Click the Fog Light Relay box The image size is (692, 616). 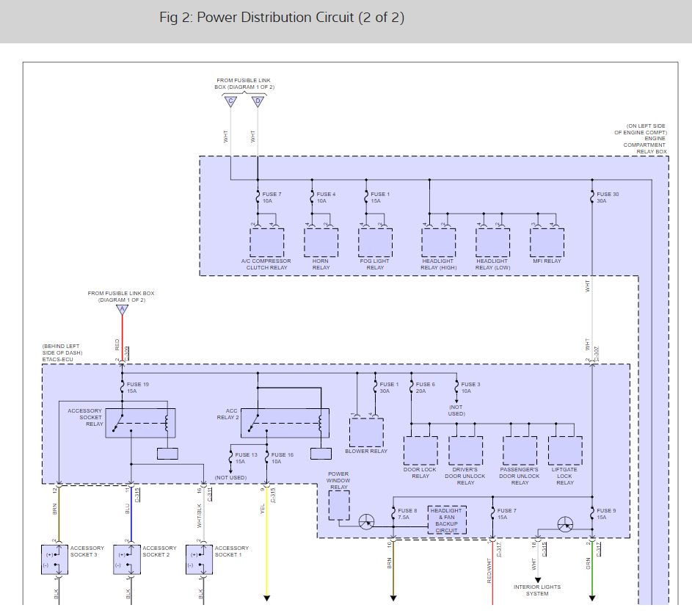[375, 242]
